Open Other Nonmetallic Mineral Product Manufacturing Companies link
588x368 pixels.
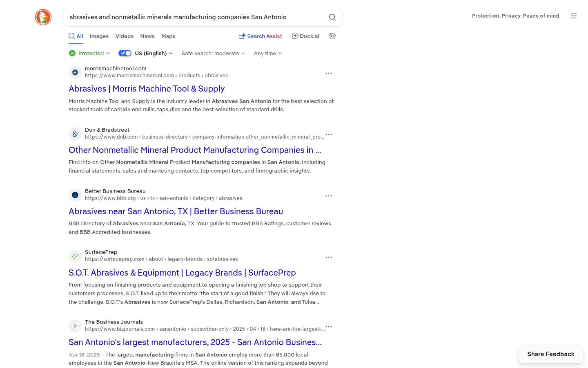tap(195, 150)
